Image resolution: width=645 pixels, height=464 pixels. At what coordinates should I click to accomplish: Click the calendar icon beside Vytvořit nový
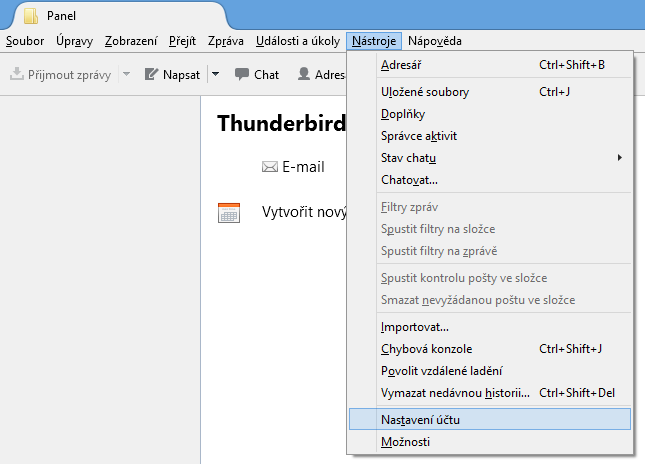[x=229, y=212]
